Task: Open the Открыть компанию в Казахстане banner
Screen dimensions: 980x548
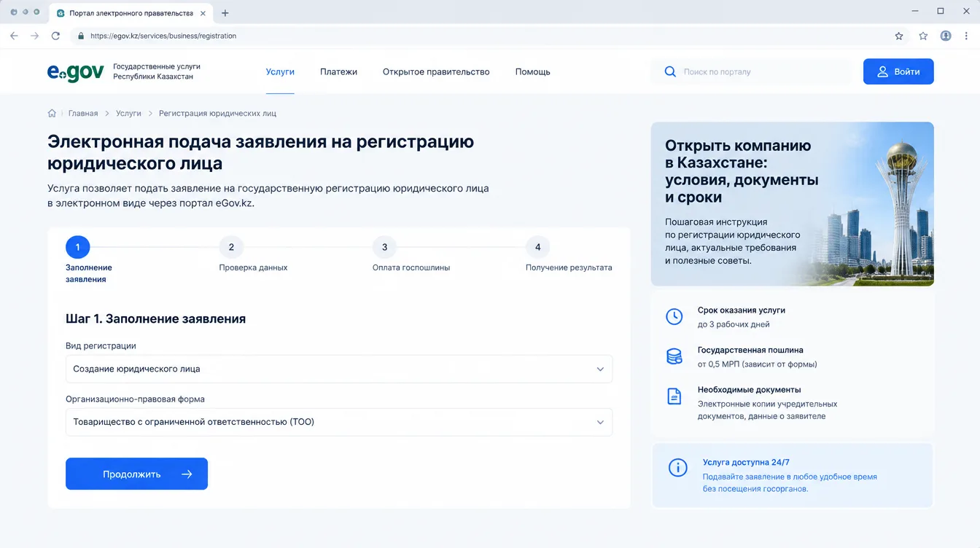Action: click(x=792, y=204)
